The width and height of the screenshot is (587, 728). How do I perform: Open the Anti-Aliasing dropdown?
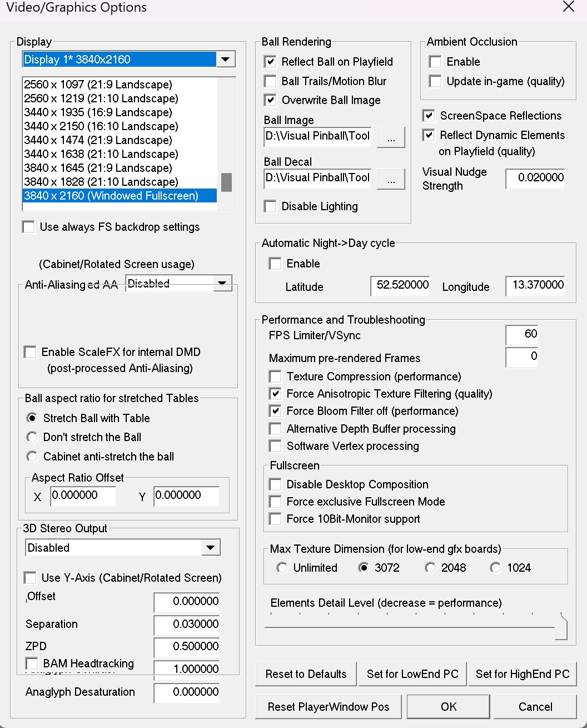(x=223, y=283)
